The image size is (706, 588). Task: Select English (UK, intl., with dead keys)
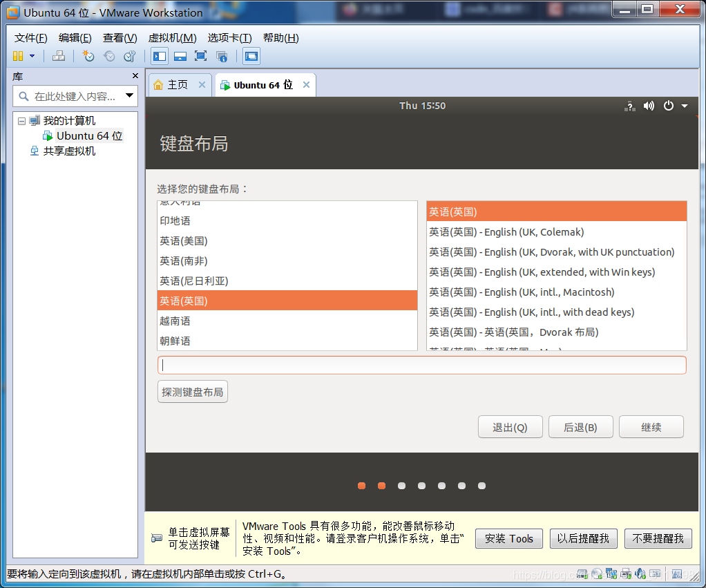(557, 312)
